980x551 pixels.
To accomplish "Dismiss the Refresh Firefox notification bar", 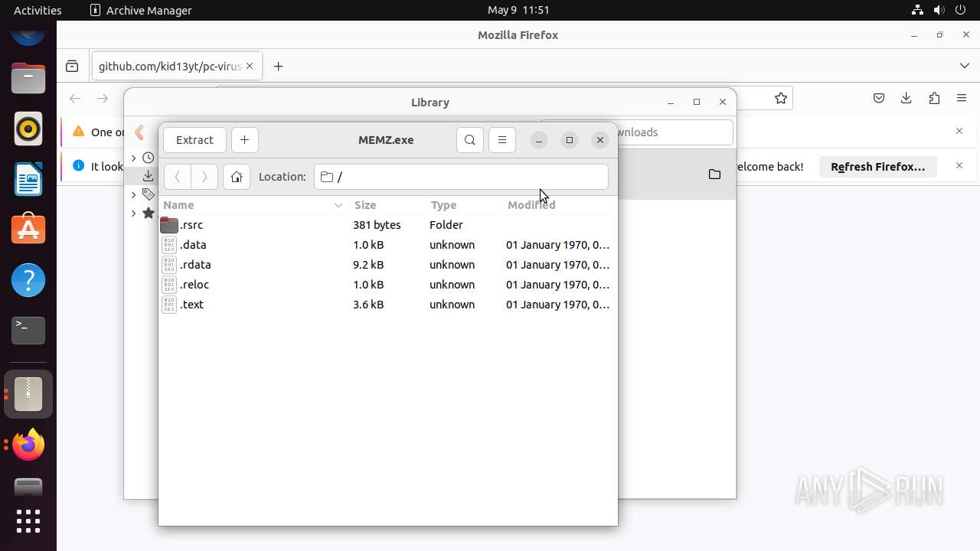I will pos(959,165).
